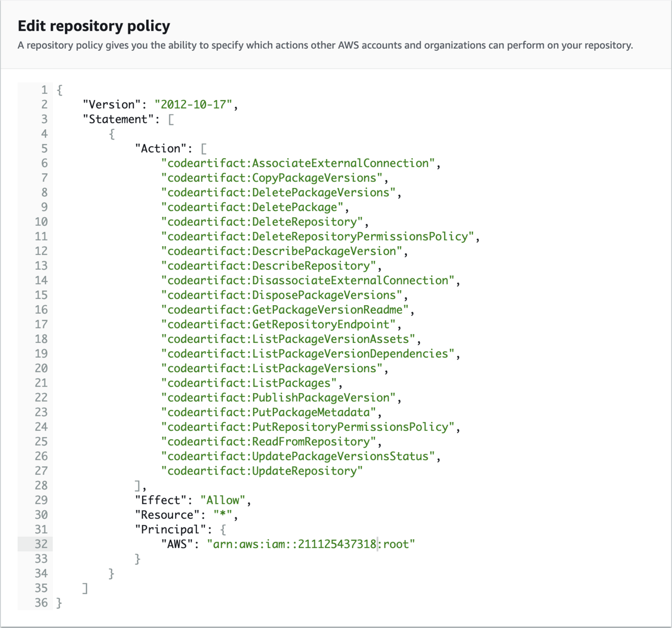
Task: Click the Edit repository policy heading
Action: 94,26
